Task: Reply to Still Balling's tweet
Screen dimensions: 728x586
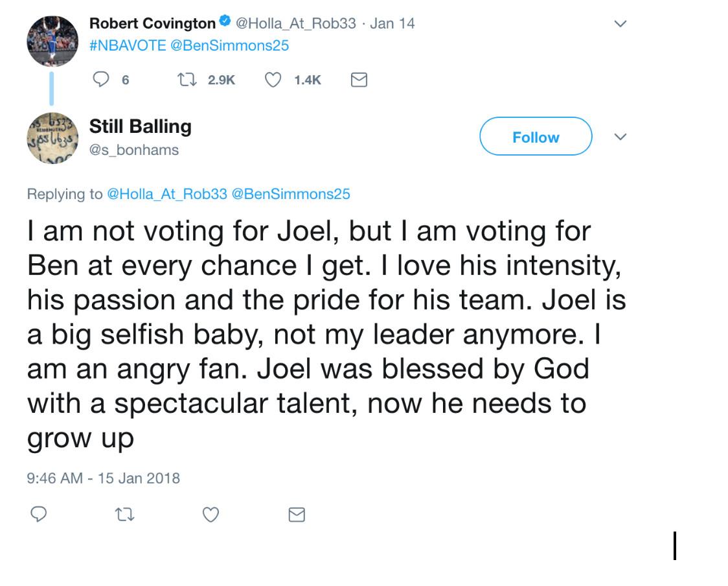Action: [x=39, y=515]
